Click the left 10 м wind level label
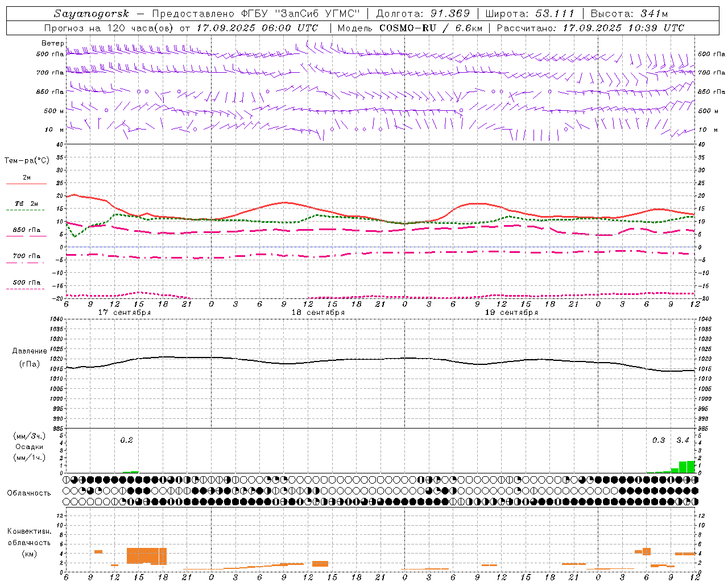 point(55,130)
